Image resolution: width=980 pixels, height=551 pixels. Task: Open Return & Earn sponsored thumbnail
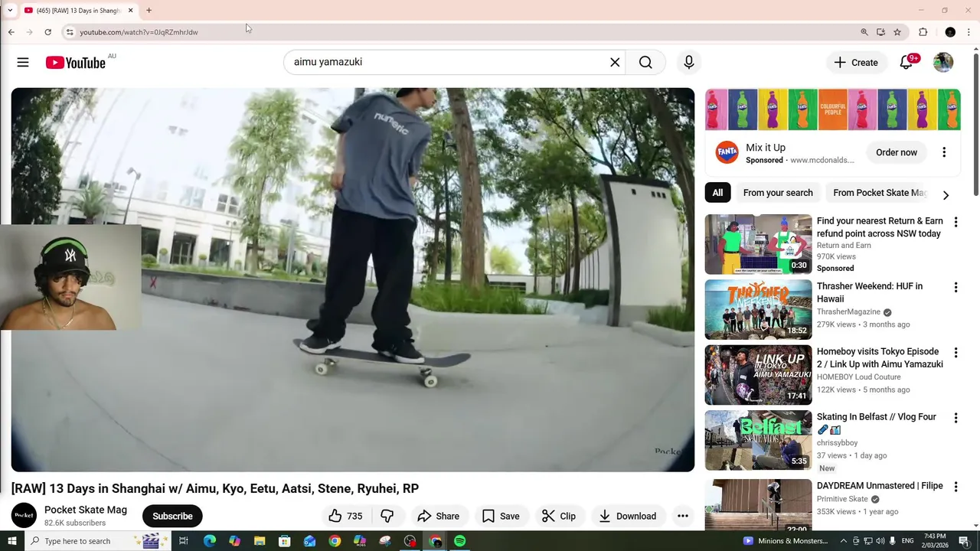(x=758, y=244)
